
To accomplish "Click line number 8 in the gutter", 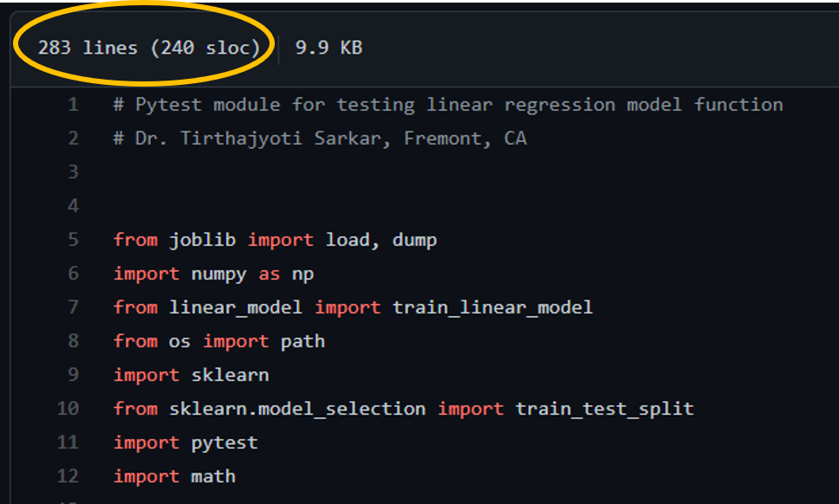I will tap(73, 341).
